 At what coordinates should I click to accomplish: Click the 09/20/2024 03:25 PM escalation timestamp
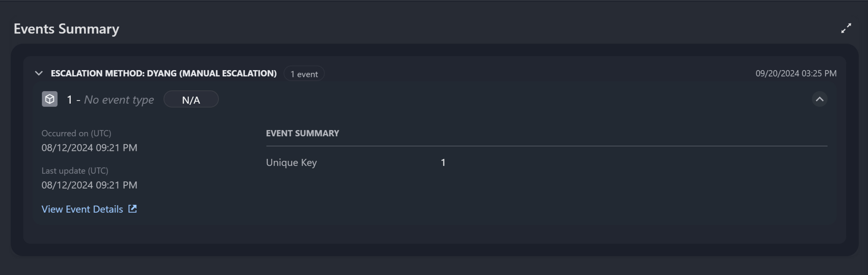(796, 73)
